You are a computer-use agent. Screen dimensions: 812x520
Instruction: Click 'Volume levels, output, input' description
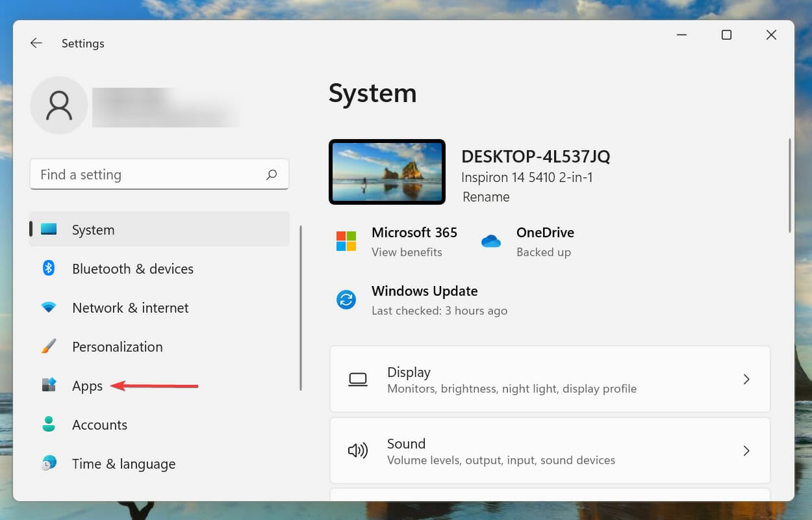tap(501, 460)
